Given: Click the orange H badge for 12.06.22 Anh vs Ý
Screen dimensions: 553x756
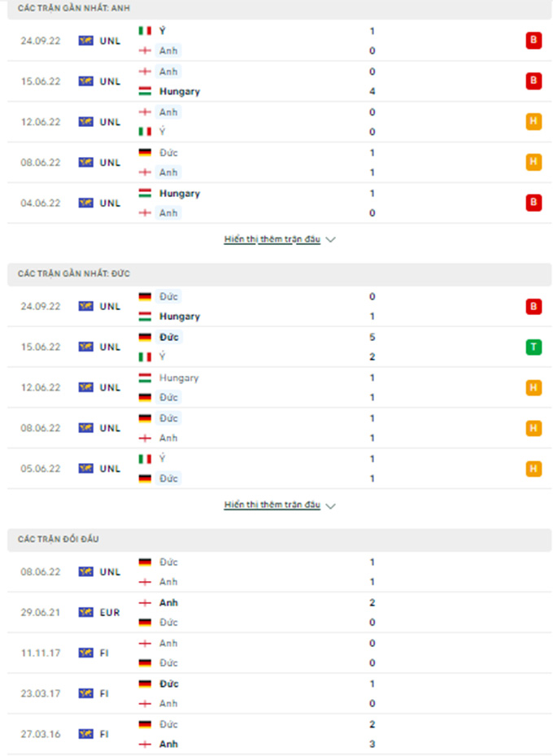Looking at the screenshot, I should 533,122.
